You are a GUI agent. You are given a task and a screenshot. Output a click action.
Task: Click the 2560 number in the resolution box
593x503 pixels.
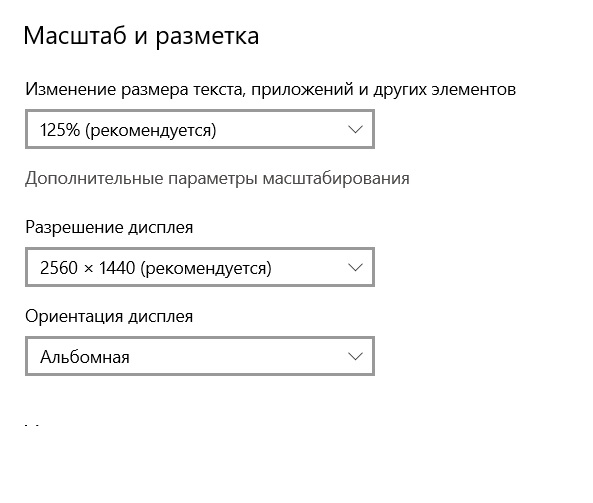(x=59, y=268)
